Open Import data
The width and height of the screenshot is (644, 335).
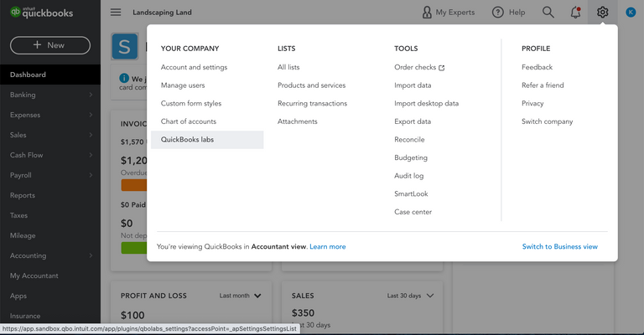(413, 85)
